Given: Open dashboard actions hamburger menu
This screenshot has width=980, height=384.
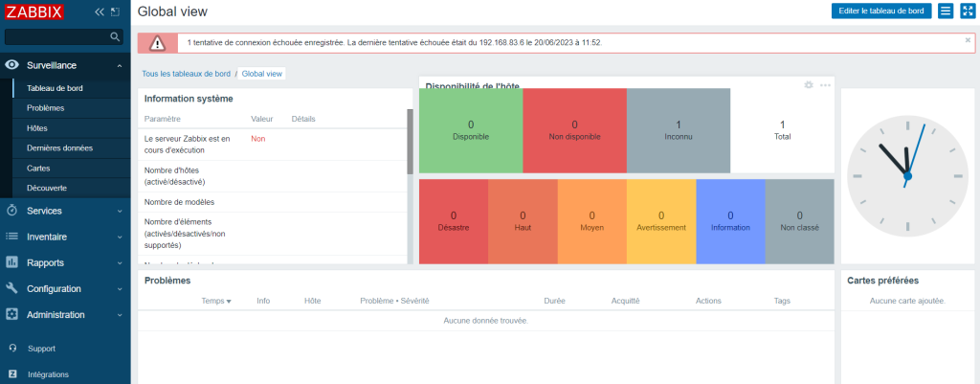Looking at the screenshot, I should click(945, 11).
